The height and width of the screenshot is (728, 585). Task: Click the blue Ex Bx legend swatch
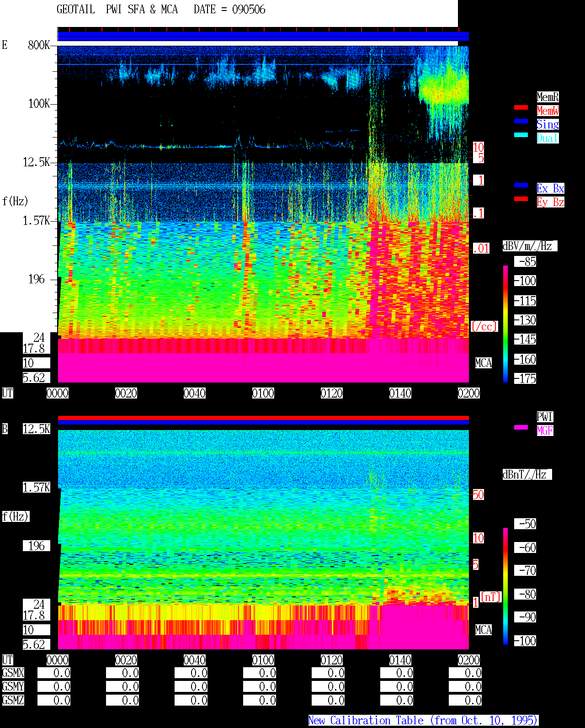point(521,185)
